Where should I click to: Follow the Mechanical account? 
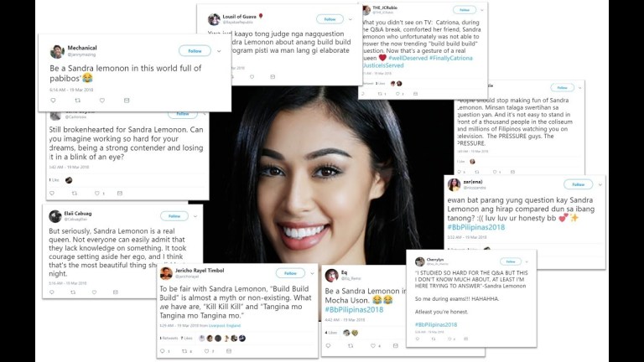[x=195, y=51]
